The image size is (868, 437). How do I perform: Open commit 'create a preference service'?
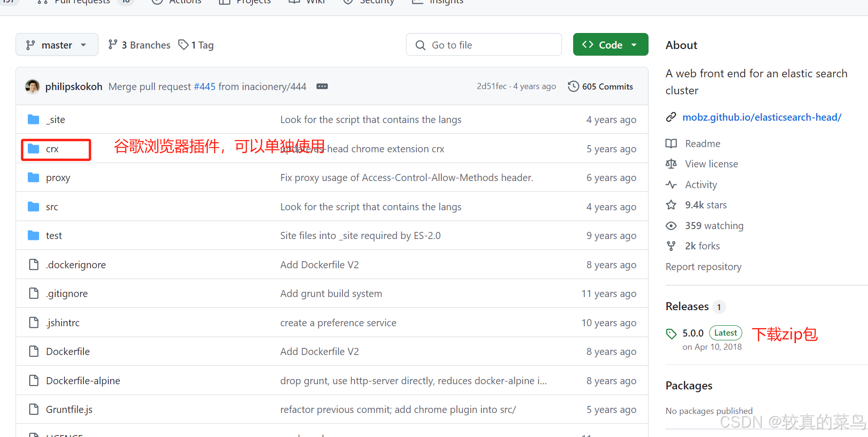[x=338, y=323]
